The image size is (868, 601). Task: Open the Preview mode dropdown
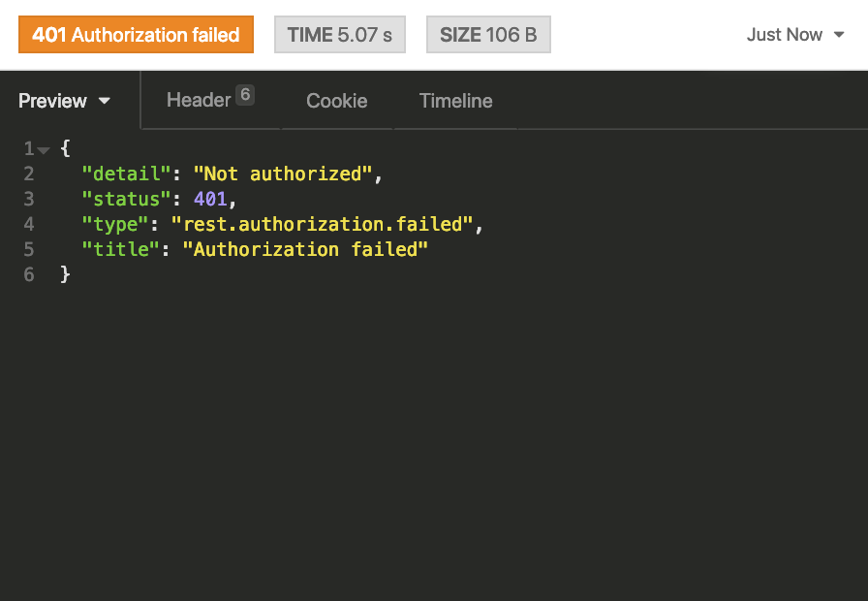65,101
